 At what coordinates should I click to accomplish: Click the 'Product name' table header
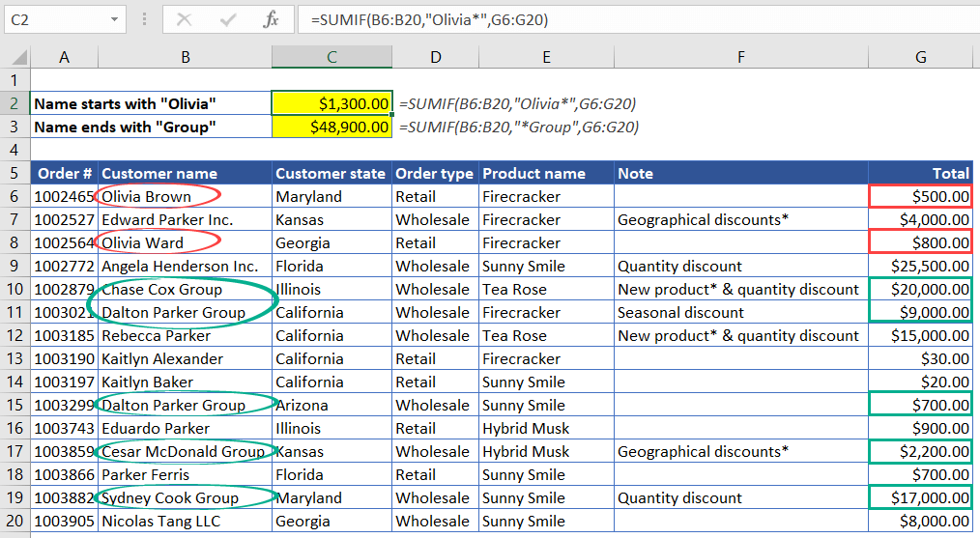pyautogui.click(x=546, y=173)
